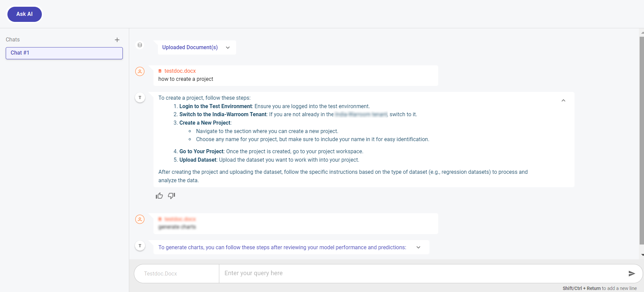Send the query with arrow icon
Viewport: 644px width, 292px height.
(x=632, y=273)
